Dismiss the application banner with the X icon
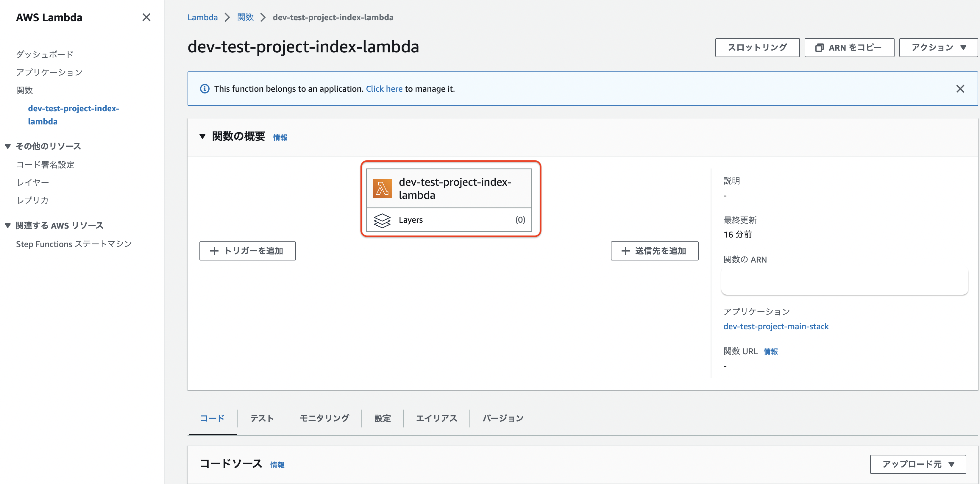980x484 pixels. 961,88
